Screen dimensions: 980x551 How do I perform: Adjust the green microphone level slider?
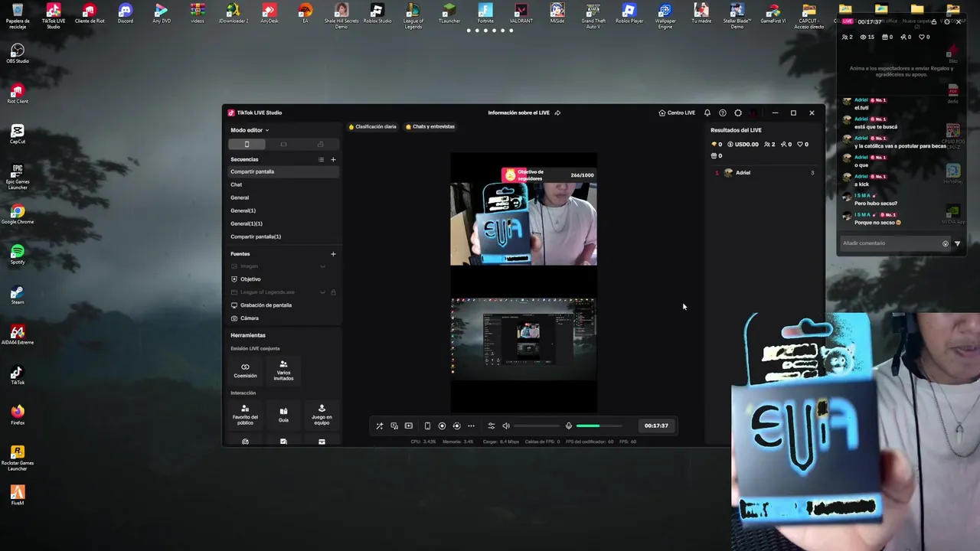click(599, 425)
